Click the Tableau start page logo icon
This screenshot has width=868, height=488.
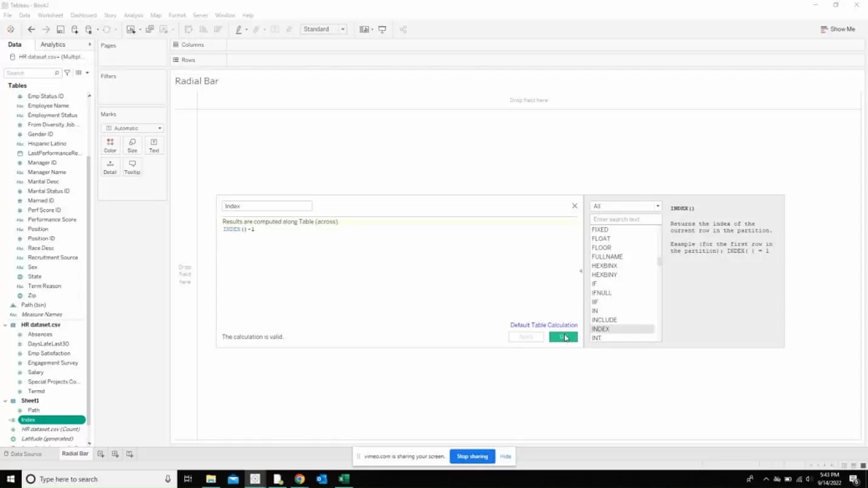pos(10,29)
